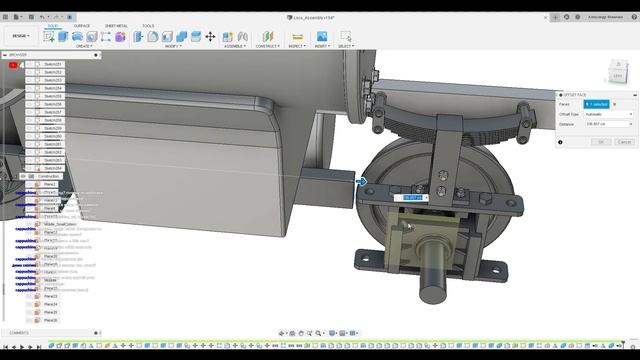The height and width of the screenshot is (360, 640).
Task: Click the Undo arrow icon
Action: [x=42, y=17]
